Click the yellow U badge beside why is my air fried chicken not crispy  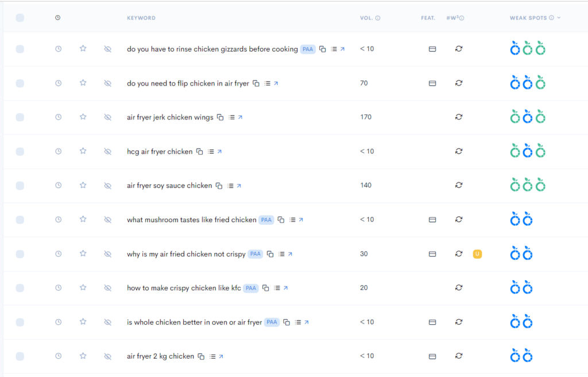(x=477, y=254)
